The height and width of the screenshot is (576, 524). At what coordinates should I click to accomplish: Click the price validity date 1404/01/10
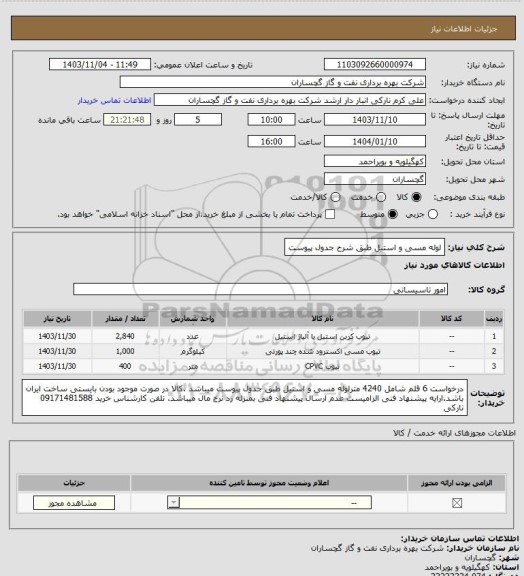375,141
